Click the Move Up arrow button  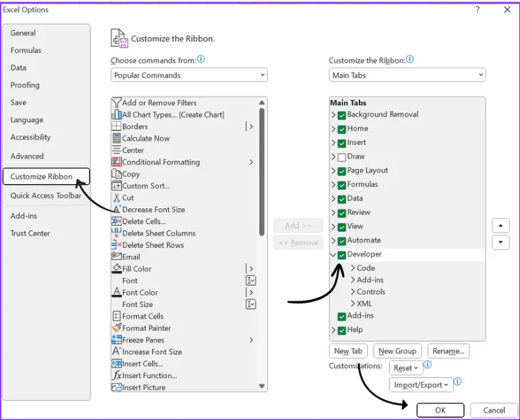(500, 226)
